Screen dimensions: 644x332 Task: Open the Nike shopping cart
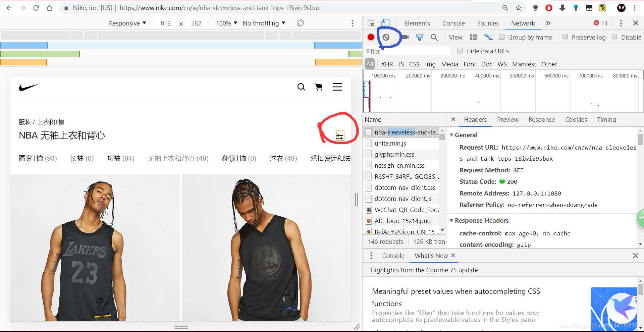[319, 87]
